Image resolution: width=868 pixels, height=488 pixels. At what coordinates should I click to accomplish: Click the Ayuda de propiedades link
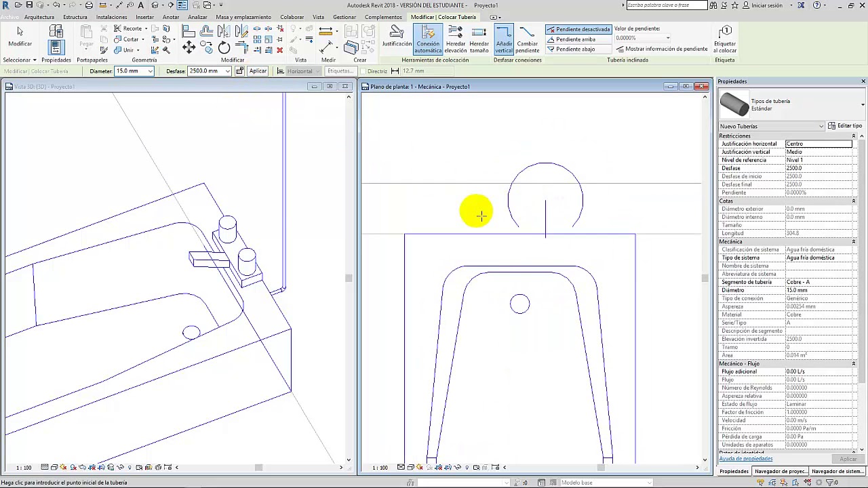[x=745, y=459]
